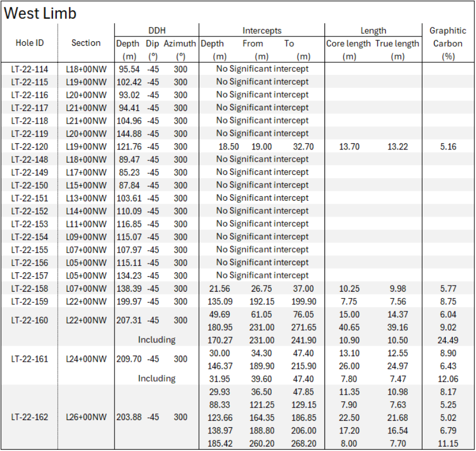This screenshot has height=451, width=476.
Task: Click the Intercepts group header
Action: [262, 31]
